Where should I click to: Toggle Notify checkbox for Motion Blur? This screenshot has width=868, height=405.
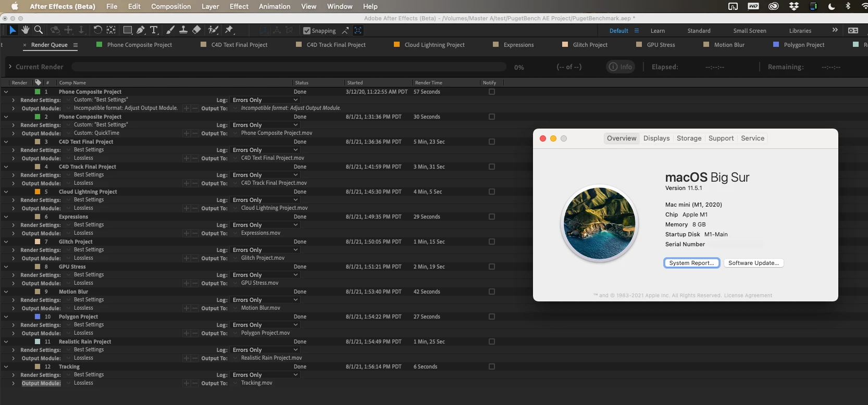click(491, 292)
